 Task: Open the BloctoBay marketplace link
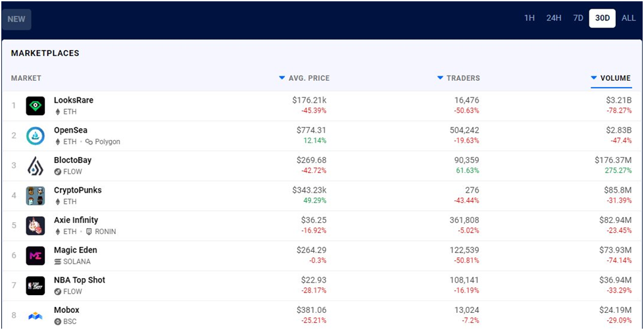point(73,160)
